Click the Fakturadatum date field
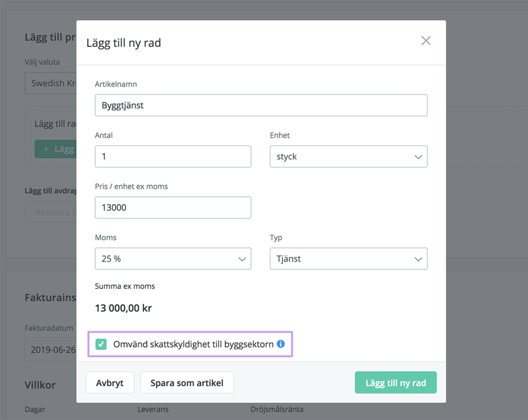This screenshot has width=528, height=420. (x=51, y=350)
